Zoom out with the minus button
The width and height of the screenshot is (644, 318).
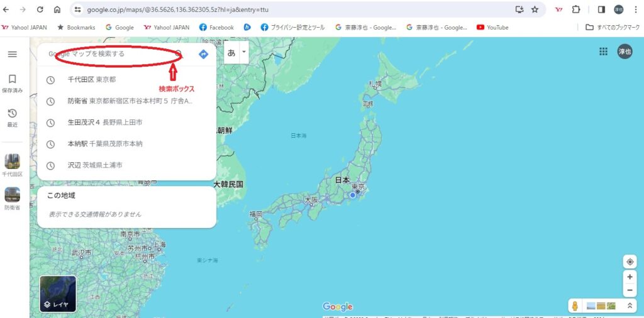coord(630,290)
